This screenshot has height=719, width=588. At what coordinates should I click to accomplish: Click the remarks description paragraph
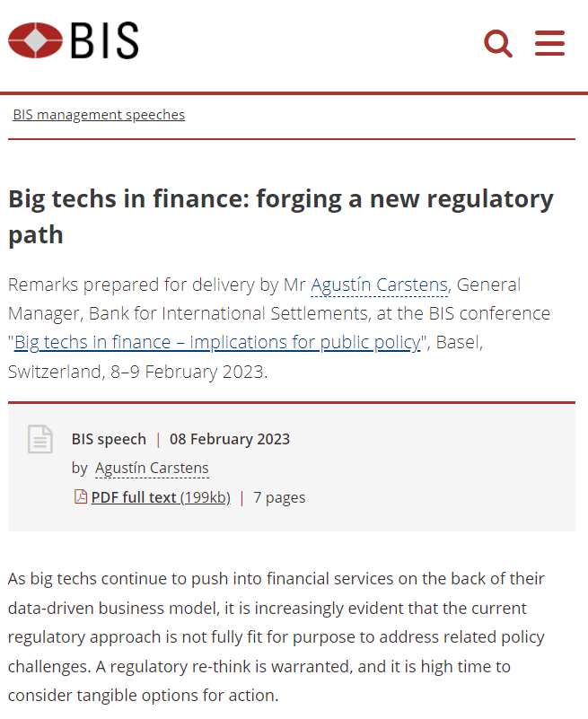[x=279, y=328]
